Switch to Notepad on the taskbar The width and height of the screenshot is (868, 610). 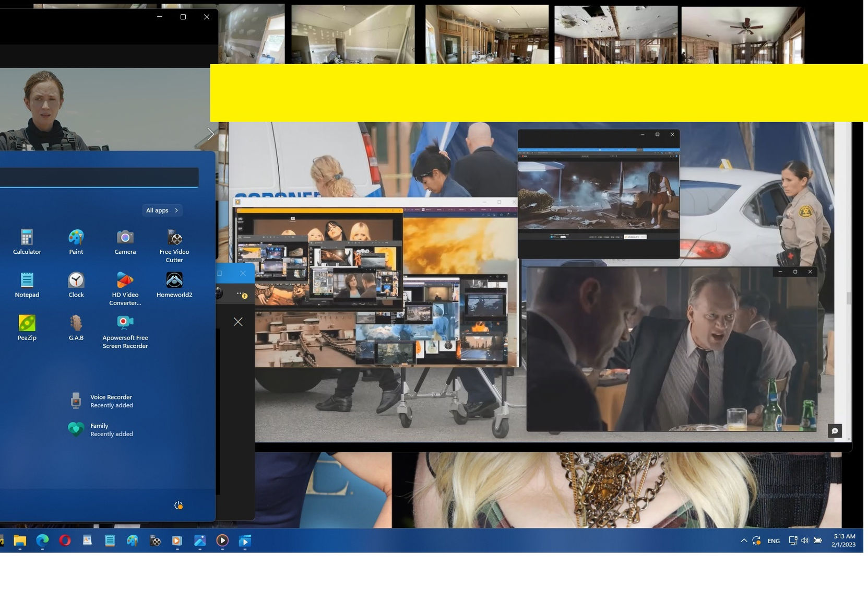pos(110,541)
